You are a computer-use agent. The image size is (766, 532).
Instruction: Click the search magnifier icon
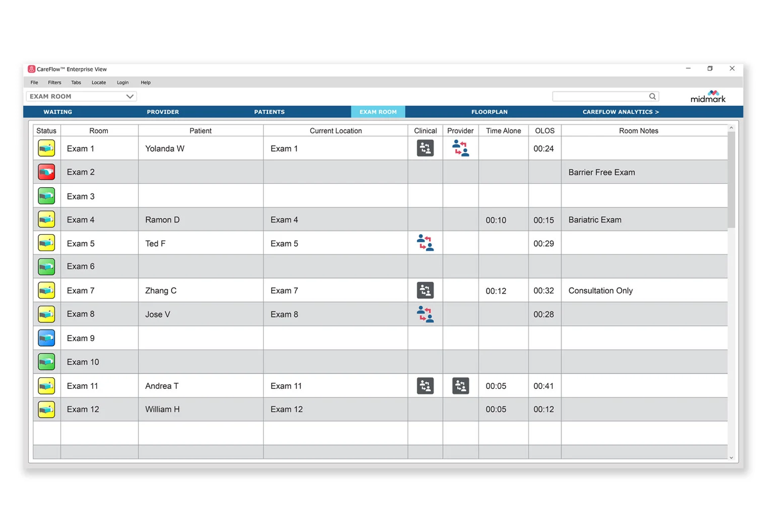tap(652, 96)
